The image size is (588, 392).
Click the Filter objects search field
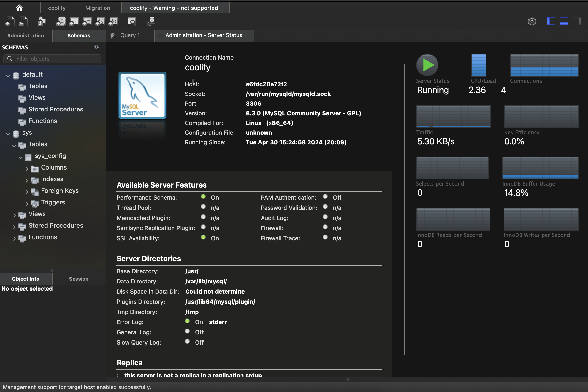[55, 59]
